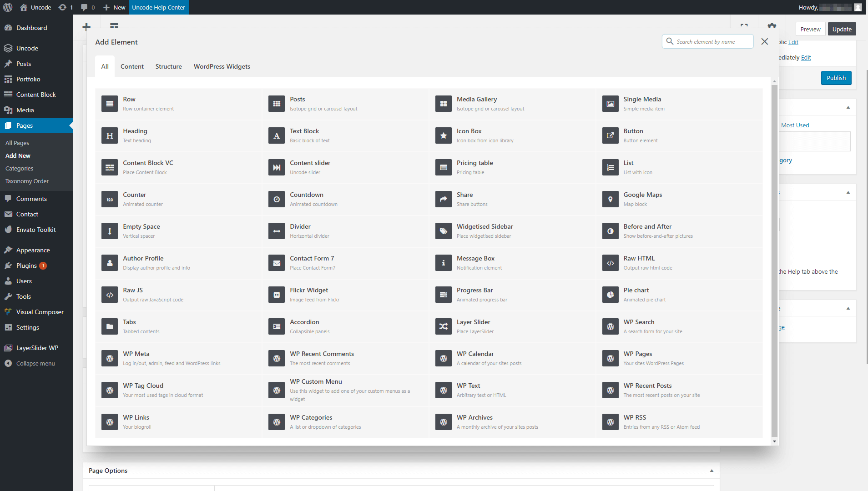
Task: Choose the WP Calendar widget icon
Action: [444, 358]
